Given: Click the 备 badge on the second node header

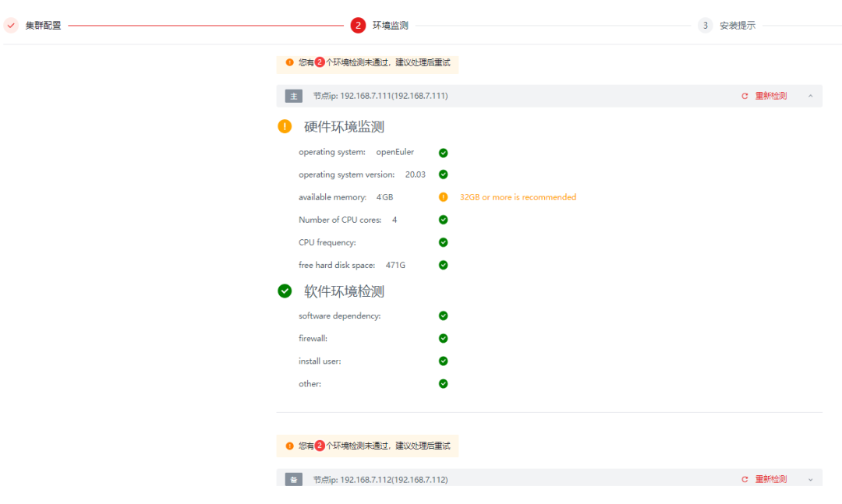Looking at the screenshot, I should [x=293, y=479].
